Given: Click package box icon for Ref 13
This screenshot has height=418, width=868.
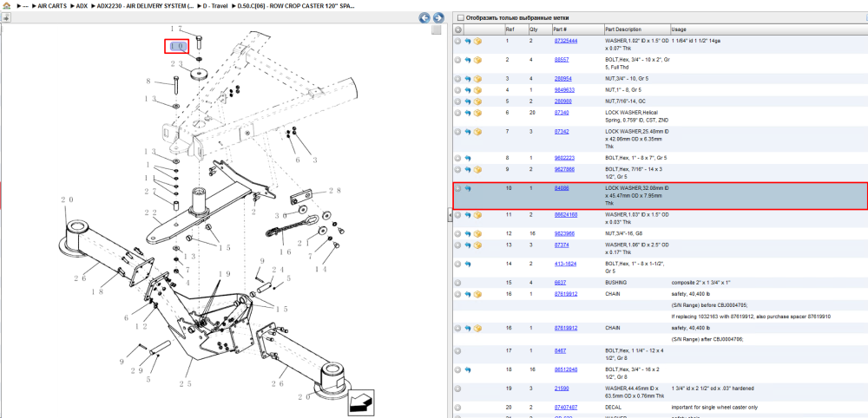Looking at the screenshot, I should (477, 245).
